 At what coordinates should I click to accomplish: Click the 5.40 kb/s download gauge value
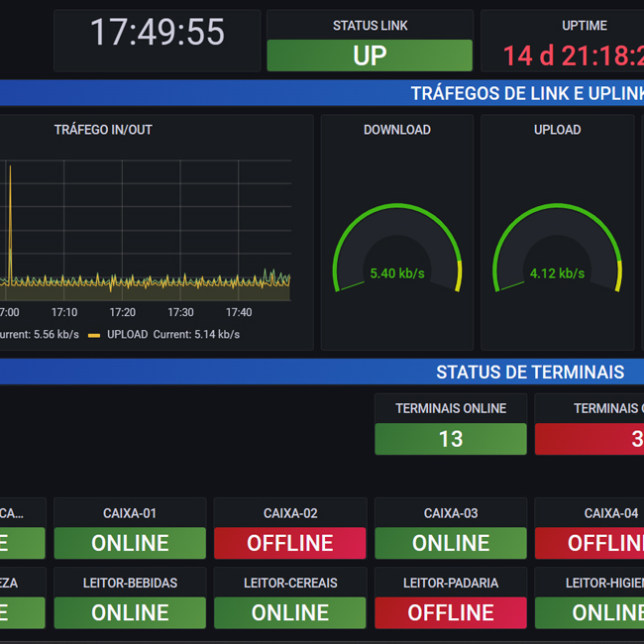(x=397, y=273)
